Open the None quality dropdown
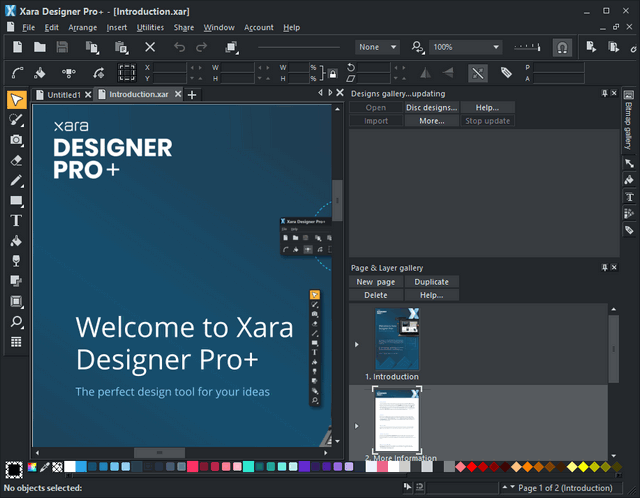Image resolution: width=640 pixels, height=498 pixels. [377, 47]
